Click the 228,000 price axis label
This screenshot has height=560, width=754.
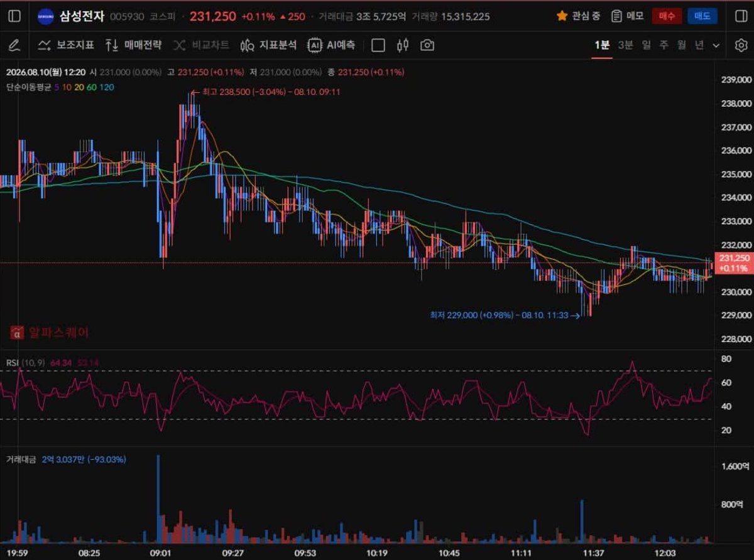tap(736, 339)
